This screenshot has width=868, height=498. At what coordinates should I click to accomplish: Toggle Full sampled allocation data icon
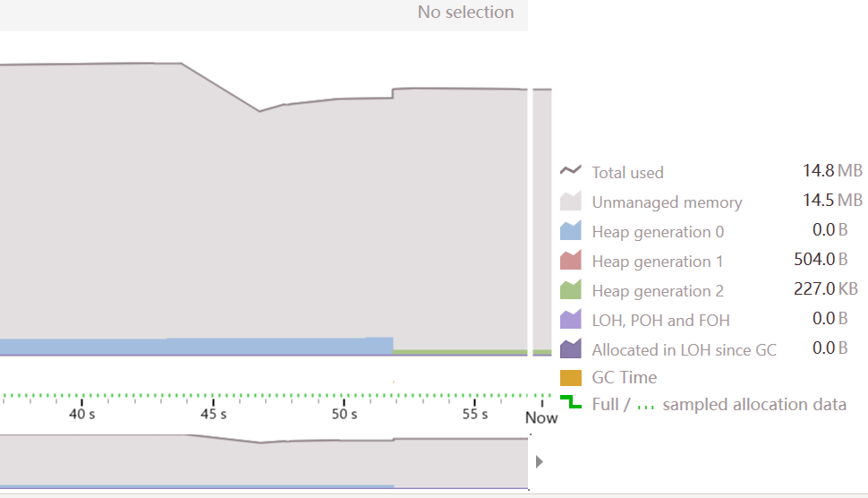(x=570, y=402)
